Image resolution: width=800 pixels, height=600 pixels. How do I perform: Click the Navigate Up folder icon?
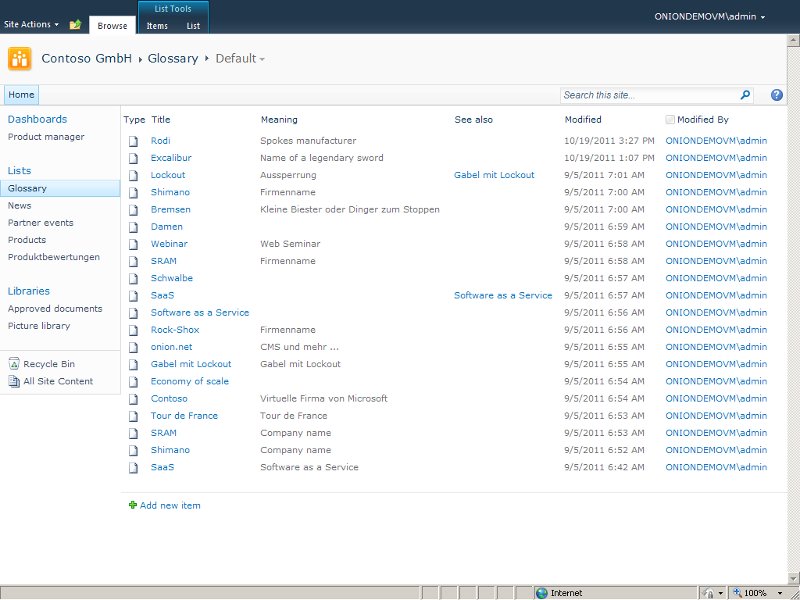point(75,24)
